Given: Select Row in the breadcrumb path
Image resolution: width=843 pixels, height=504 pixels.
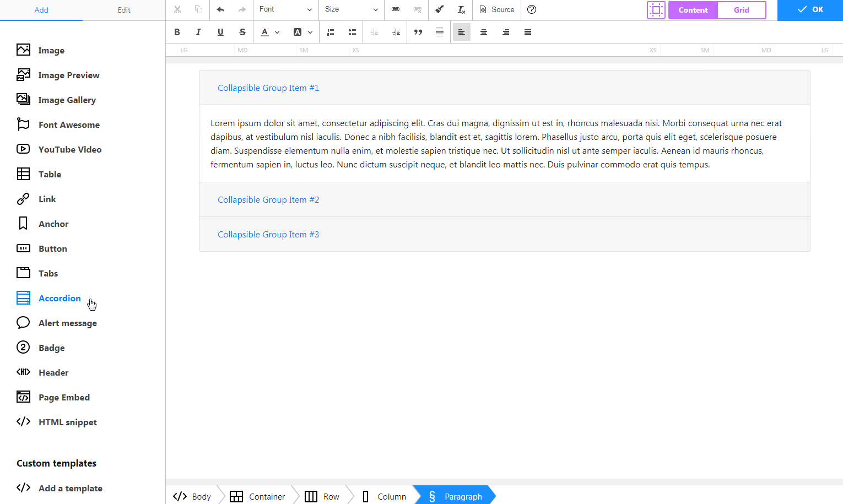Looking at the screenshot, I should pos(322,496).
